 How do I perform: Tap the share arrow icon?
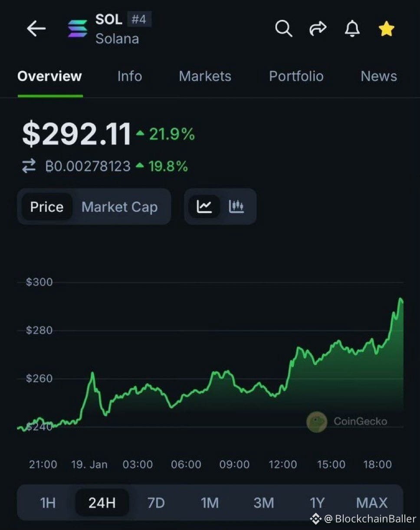coord(318,29)
